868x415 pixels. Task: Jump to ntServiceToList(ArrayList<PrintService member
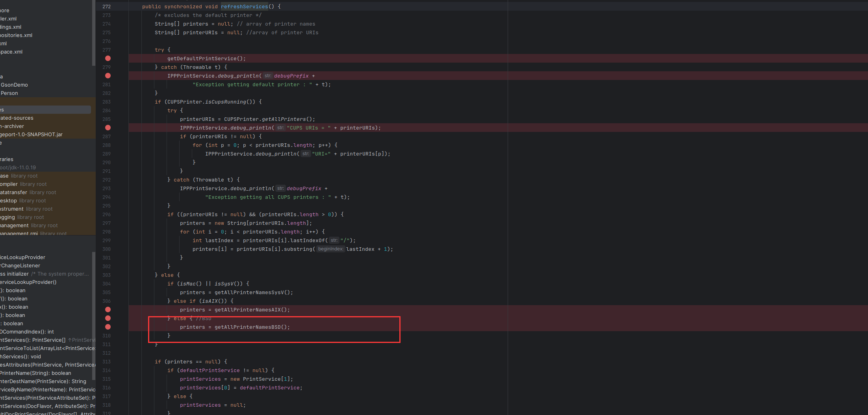tap(48, 348)
